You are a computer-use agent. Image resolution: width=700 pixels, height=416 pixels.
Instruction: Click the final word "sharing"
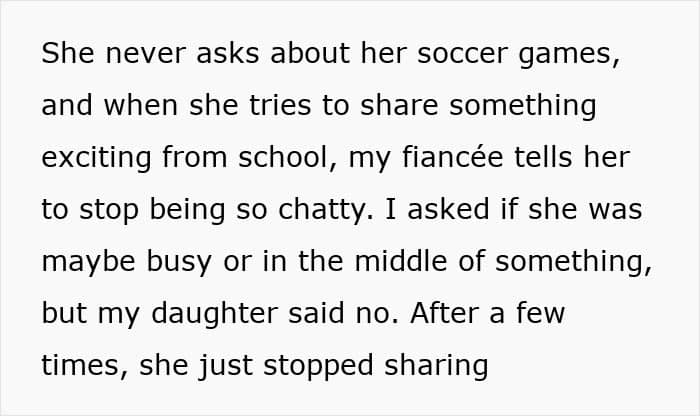[436, 367]
